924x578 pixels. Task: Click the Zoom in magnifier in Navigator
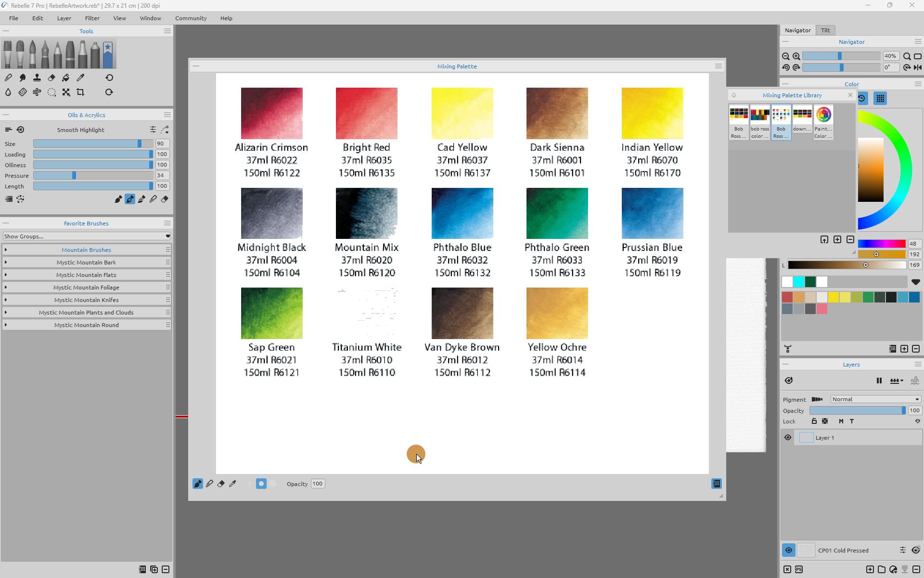pos(796,56)
